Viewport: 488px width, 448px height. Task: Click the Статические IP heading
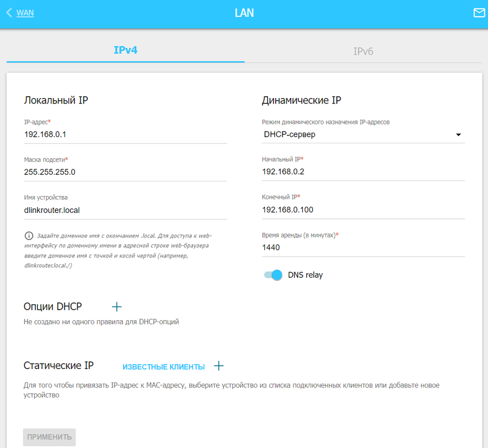pyautogui.click(x=59, y=366)
